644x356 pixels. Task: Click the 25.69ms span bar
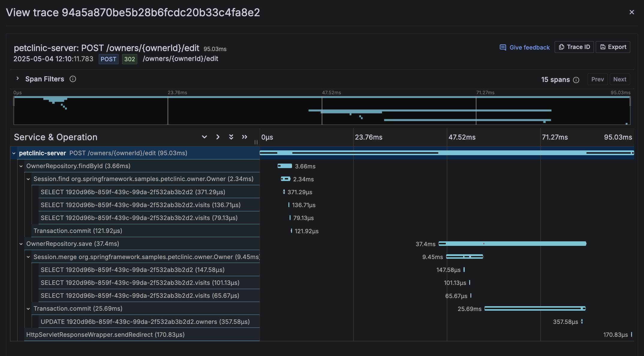point(535,309)
